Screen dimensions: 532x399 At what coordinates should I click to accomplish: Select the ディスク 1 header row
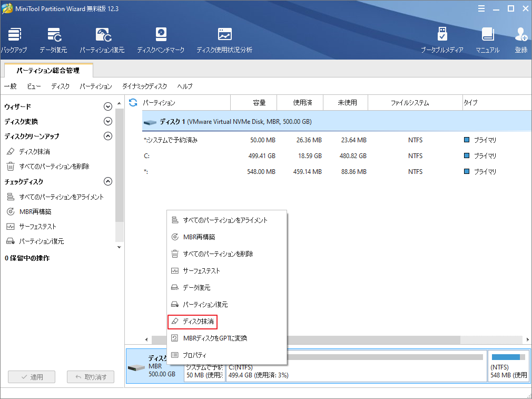point(337,122)
